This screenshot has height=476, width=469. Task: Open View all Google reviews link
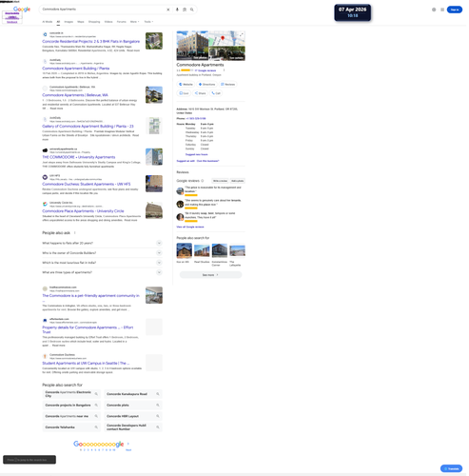click(190, 228)
